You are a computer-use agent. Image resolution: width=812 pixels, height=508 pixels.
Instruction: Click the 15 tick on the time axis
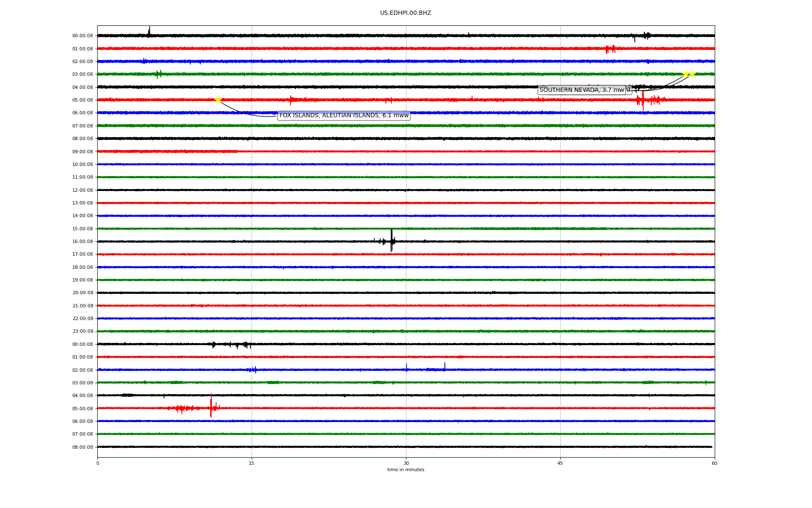click(x=252, y=463)
